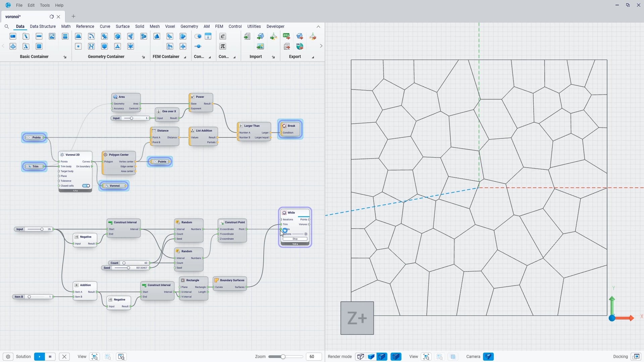Expand the Basic Container group launcher
The height and width of the screenshot is (362, 644).
[x=65, y=57]
